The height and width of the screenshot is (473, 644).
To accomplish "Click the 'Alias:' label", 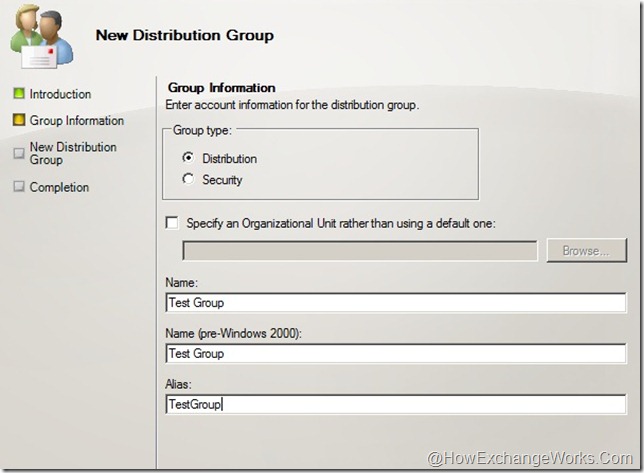I will click(x=178, y=384).
